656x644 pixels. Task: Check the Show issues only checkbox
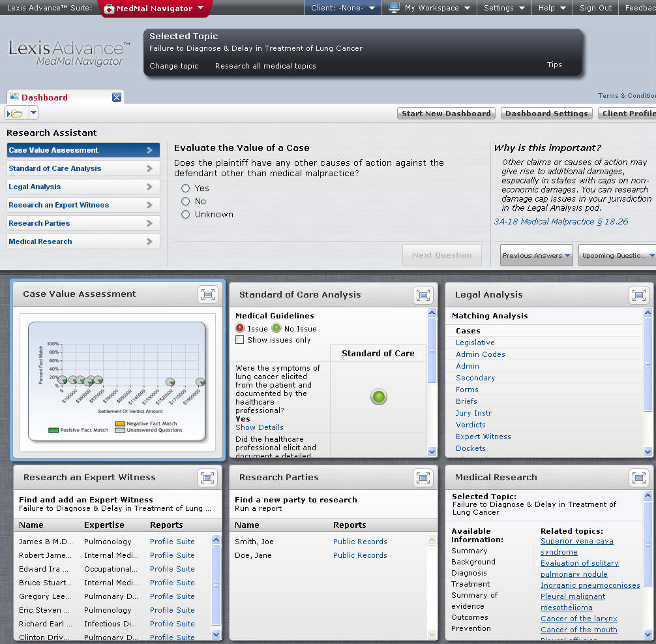[x=240, y=339]
